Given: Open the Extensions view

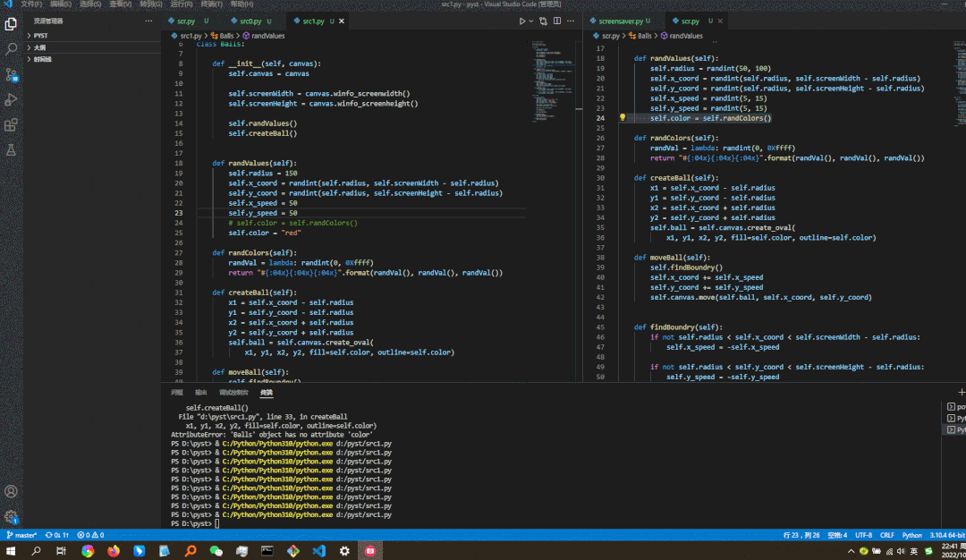Looking at the screenshot, I should click(11, 125).
